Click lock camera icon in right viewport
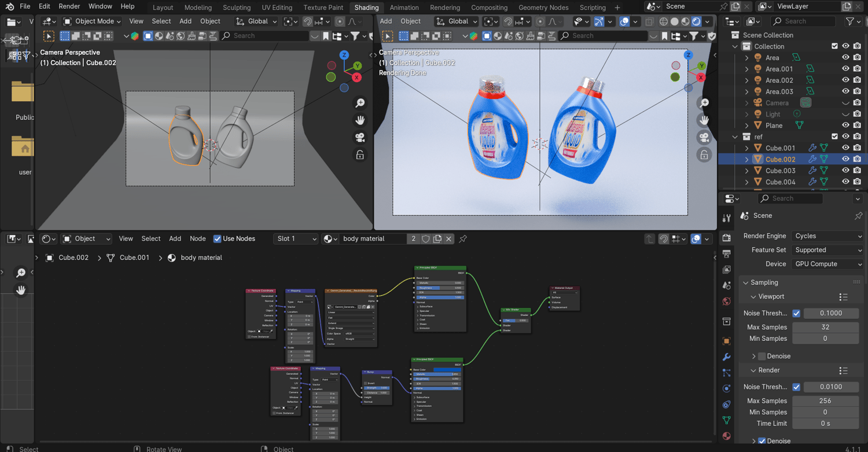Viewport: 868px width, 452px height. click(704, 155)
